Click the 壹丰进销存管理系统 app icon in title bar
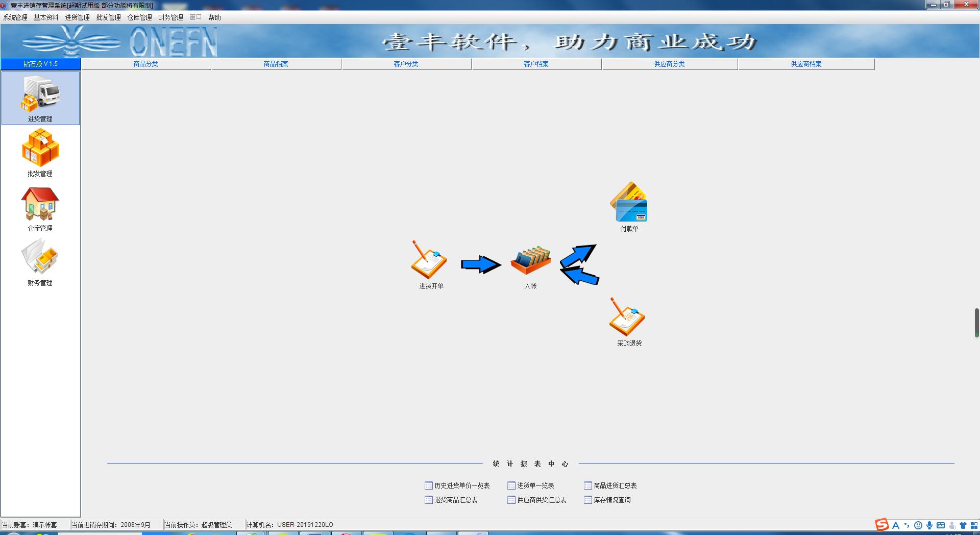 pyautogui.click(x=4, y=5)
